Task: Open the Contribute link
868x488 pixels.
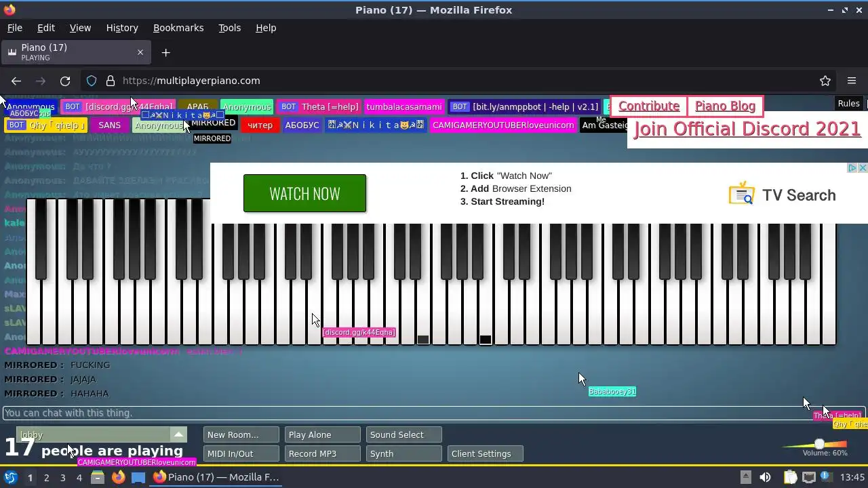Action: tap(649, 106)
